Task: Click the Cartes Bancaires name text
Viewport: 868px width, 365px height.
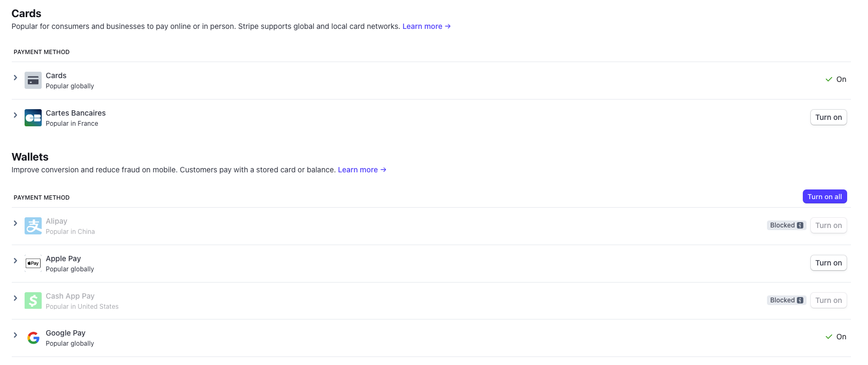Action: (76, 113)
